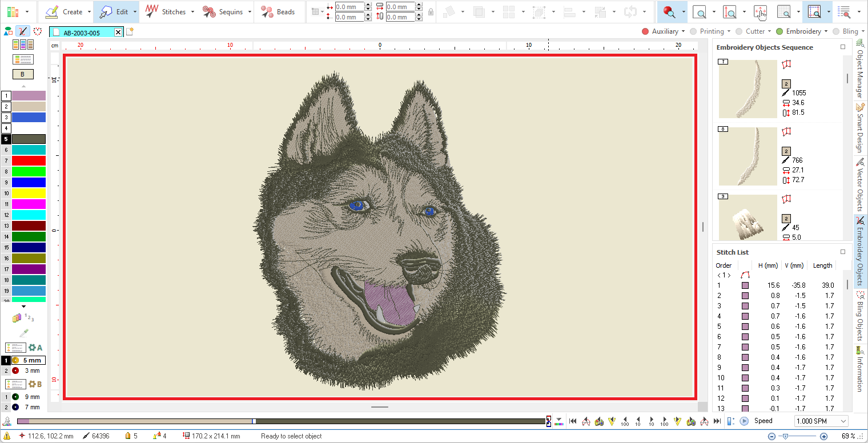The width and height of the screenshot is (868, 443).
Task: Toggle the Printing layer indicator
Action: [693, 31]
